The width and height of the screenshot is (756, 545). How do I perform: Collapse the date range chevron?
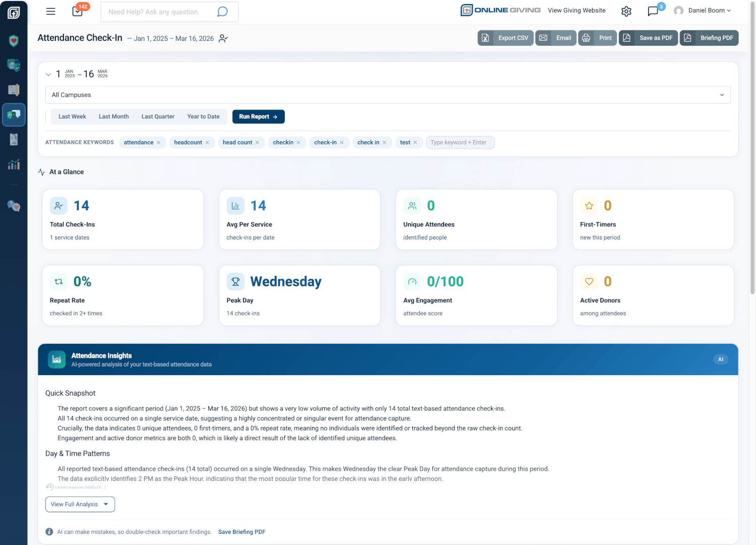(x=48, y=75)
